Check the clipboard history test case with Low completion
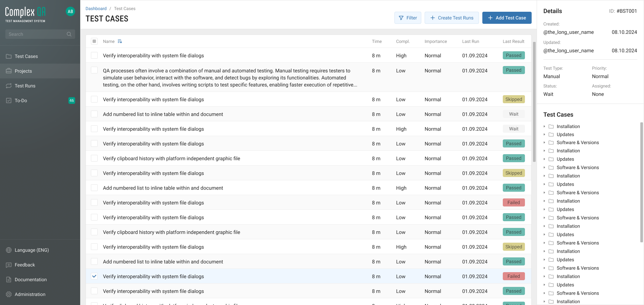 94,159
